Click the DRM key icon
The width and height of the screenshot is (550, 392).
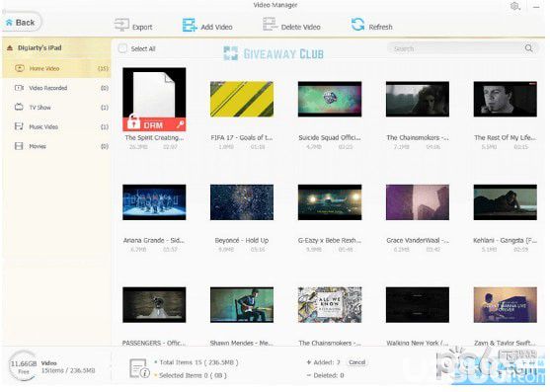(x=181, y=124)
